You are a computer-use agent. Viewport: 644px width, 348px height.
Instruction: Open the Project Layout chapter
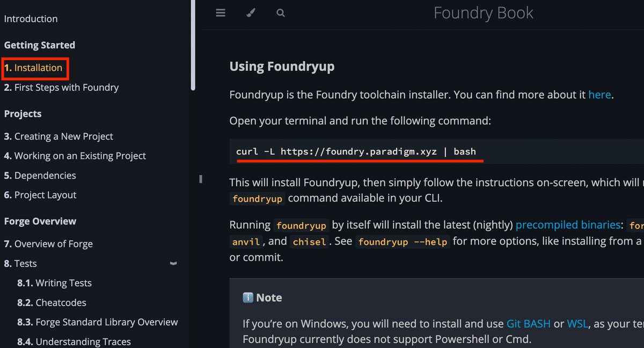coord(40,195)
